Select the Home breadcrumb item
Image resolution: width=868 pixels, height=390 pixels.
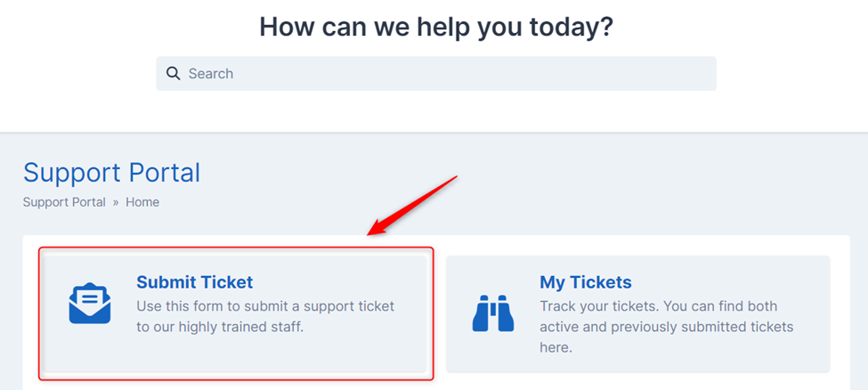click(142, 202)
